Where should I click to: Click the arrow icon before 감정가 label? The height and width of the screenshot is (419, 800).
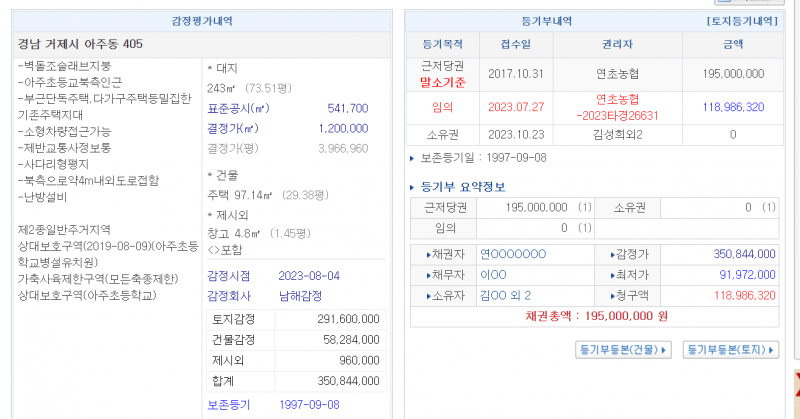614,254
